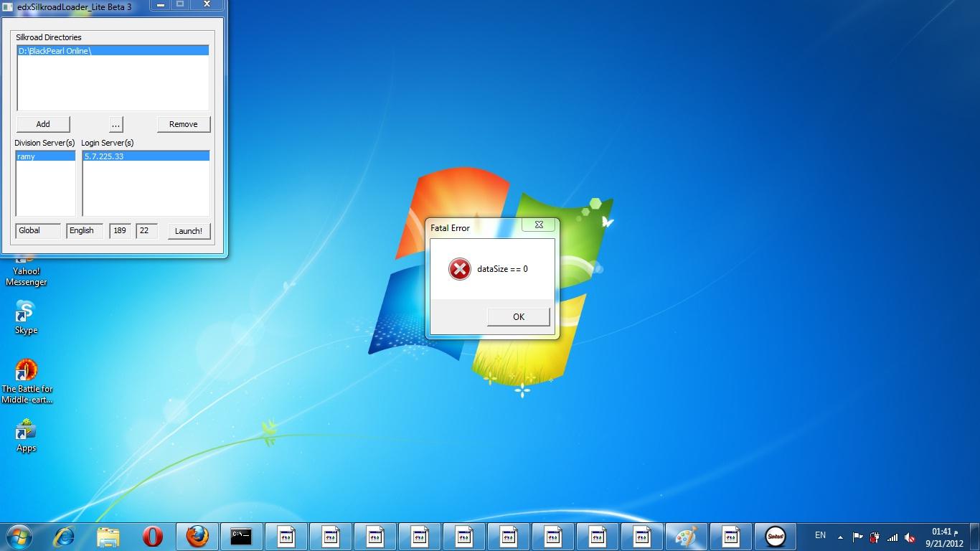Screen dimensions: 980x551
Task: Click the version field showing 189
Action: (120, 230)
